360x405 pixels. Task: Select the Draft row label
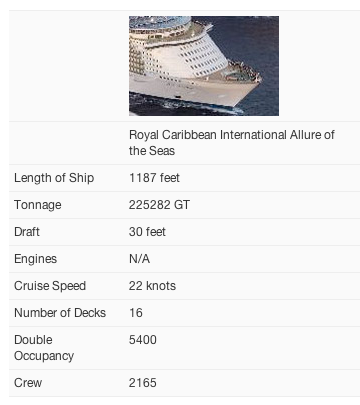[27, 232]
